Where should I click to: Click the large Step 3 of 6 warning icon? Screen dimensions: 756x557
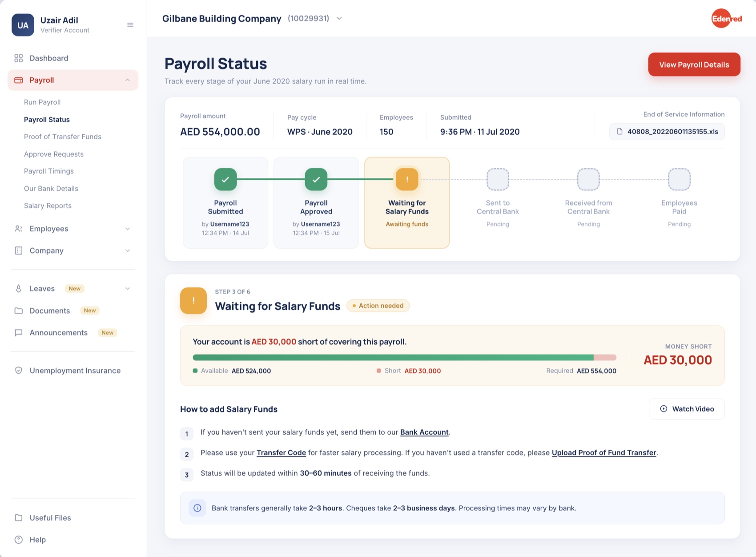(193, 301)
